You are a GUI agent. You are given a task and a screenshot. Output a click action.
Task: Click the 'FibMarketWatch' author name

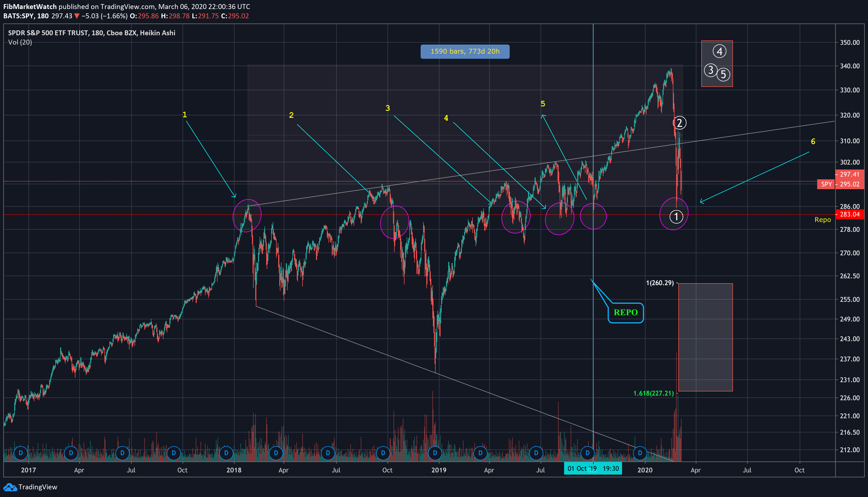30,7
